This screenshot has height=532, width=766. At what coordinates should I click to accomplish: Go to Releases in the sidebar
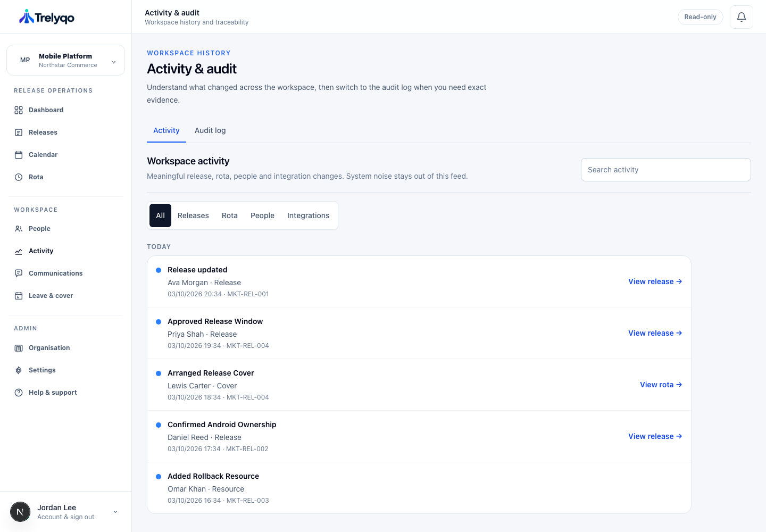(66, 132)
